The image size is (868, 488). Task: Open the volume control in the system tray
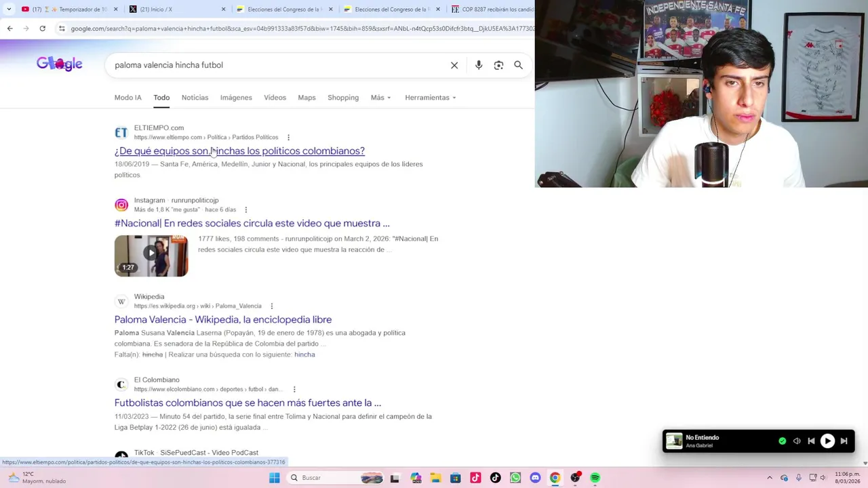tap(823, 478)
